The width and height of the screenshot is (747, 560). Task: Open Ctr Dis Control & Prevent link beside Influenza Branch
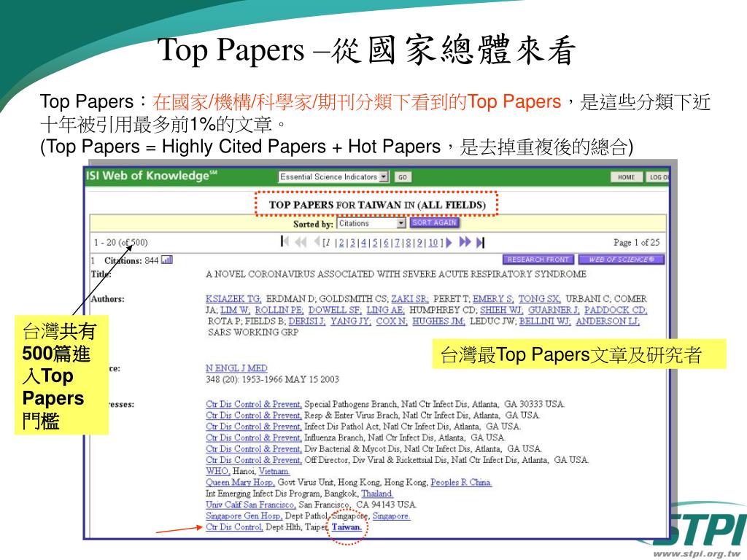click(x=253, y=437)
